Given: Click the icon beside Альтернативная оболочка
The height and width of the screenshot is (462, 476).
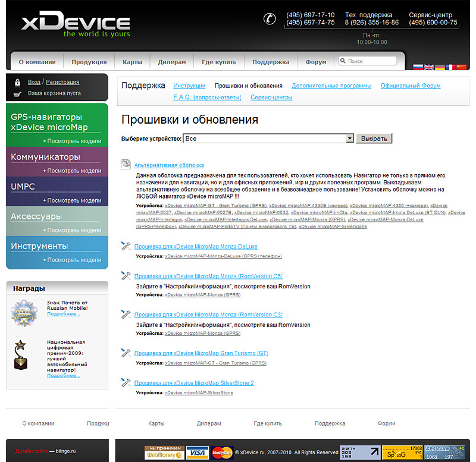Looking at the screenshot, I should point(126,164).
